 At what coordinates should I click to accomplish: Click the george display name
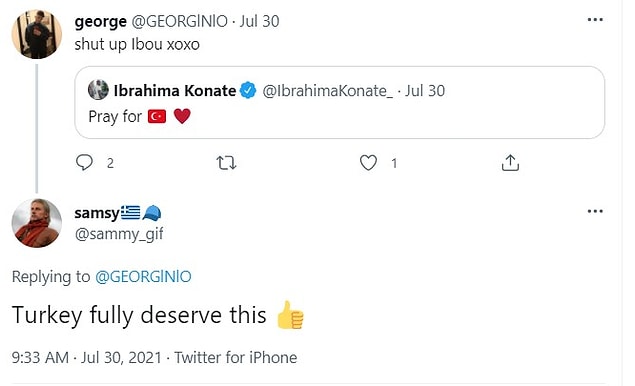coord(100,21)
